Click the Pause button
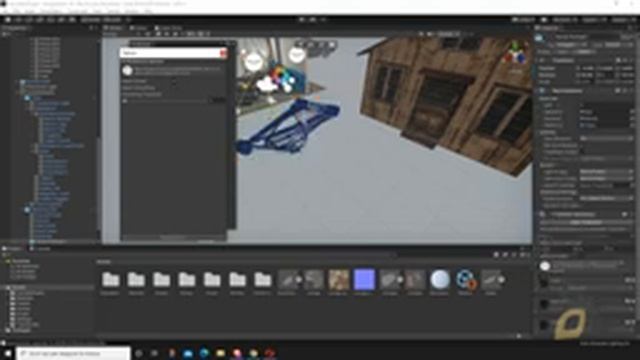 pyautogui.click(x=313, y=20)
